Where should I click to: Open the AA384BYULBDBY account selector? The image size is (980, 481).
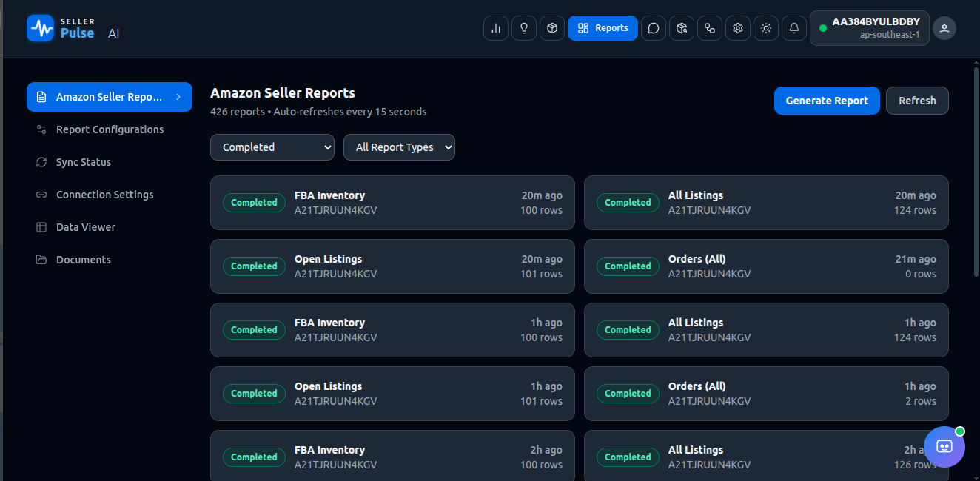tap(870, 28)
